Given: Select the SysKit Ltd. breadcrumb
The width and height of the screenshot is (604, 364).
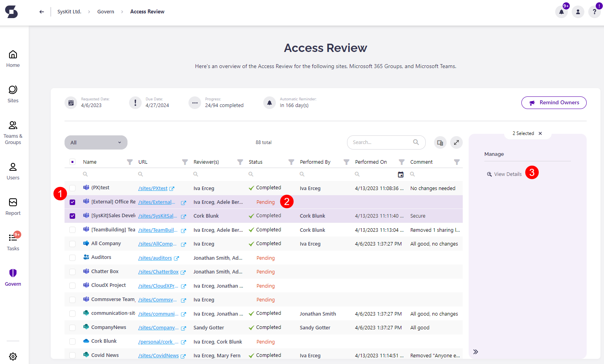Looking at the screenshot, I should pyautogui.click(x=69, y=11).
